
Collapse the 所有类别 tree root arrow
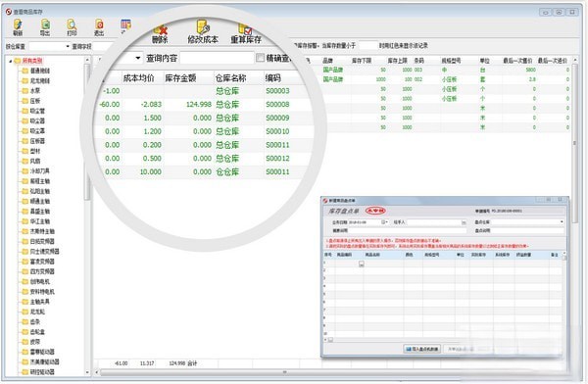[x=11, y=61]
